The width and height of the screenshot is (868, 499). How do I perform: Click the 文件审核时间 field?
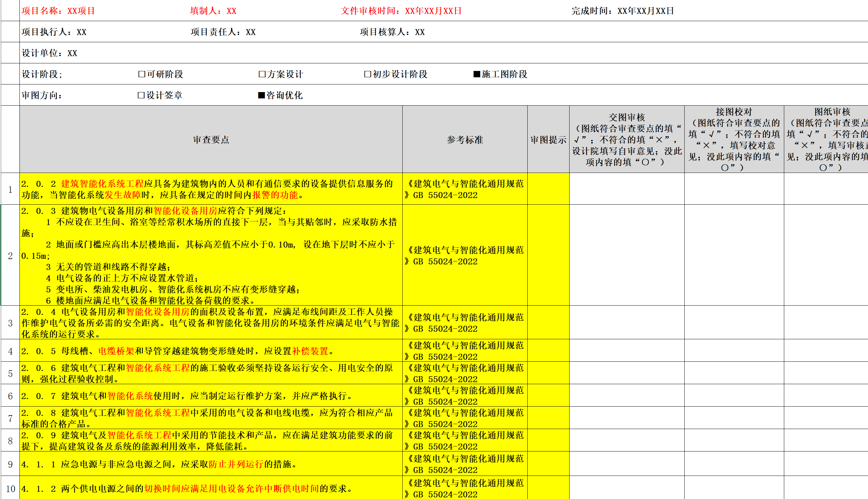[401, 11]
